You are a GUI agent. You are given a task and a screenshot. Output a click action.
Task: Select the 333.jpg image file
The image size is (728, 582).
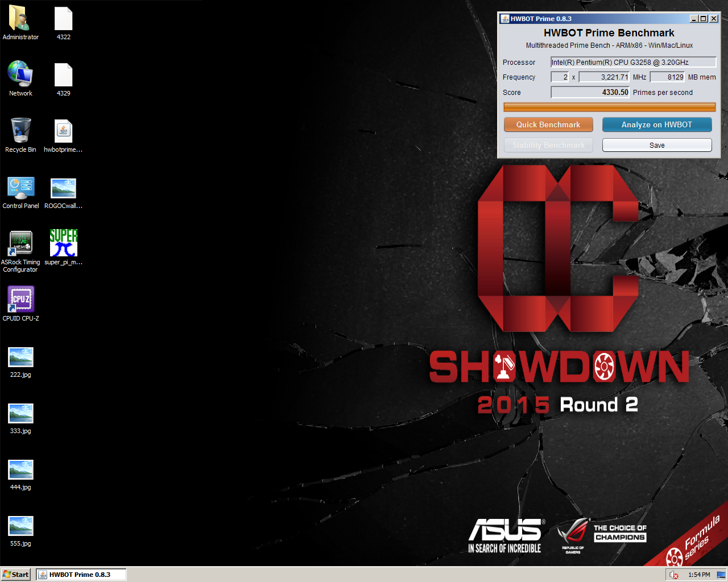[x=20, y=414]
